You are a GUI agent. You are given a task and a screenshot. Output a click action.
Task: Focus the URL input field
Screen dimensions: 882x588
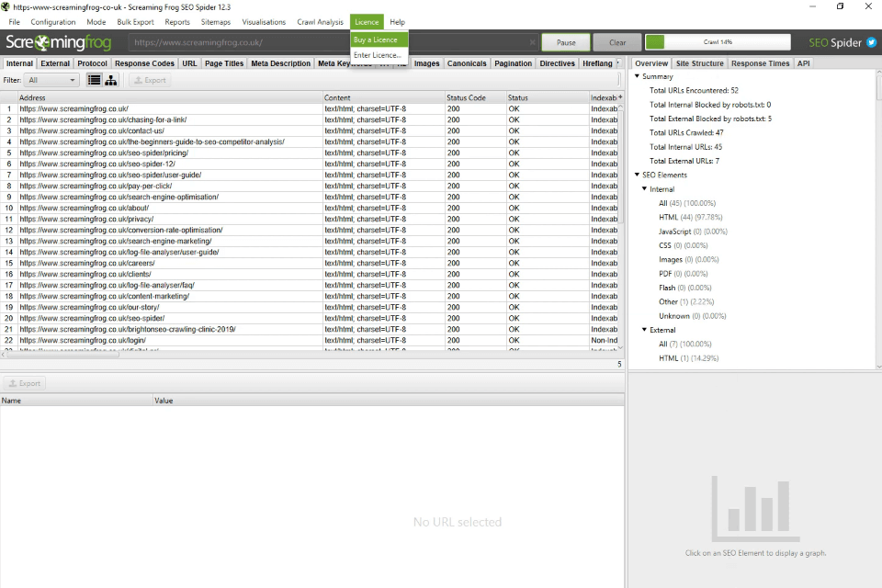point(332,42)
